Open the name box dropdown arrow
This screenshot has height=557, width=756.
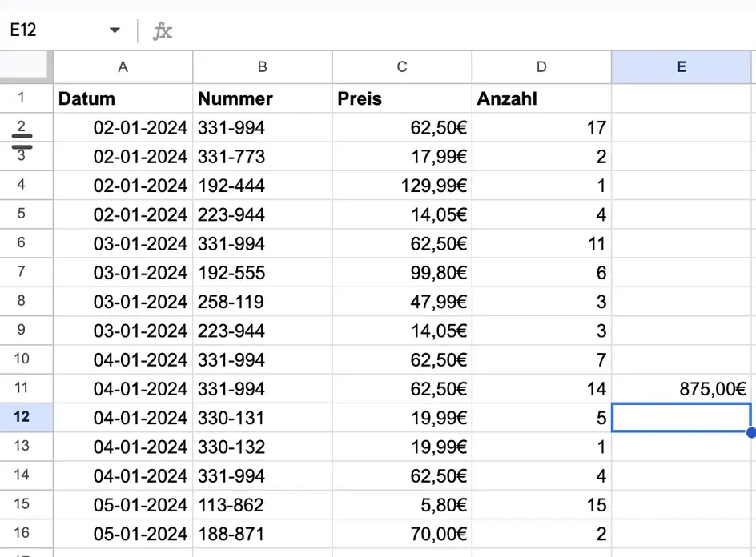click(x=114, y=30)
